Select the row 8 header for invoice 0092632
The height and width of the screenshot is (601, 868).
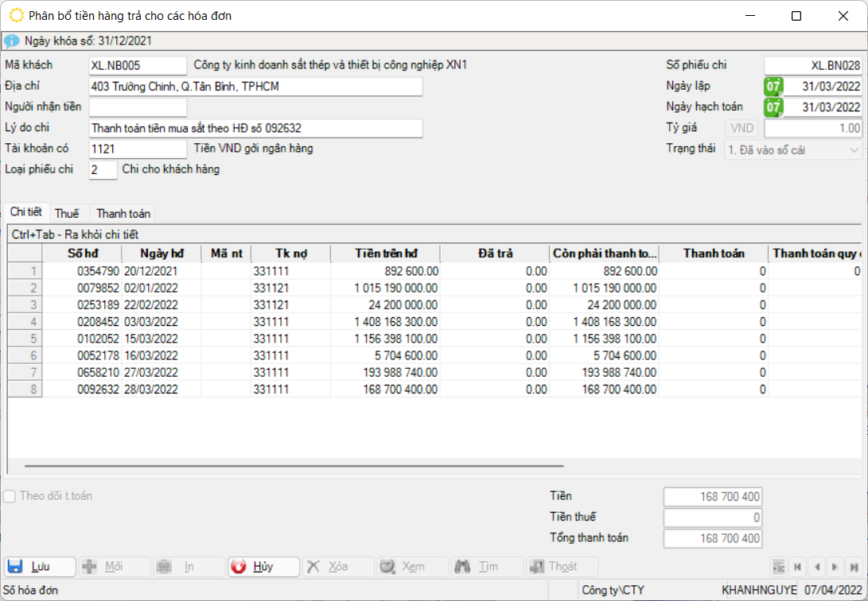coord(25,390)
